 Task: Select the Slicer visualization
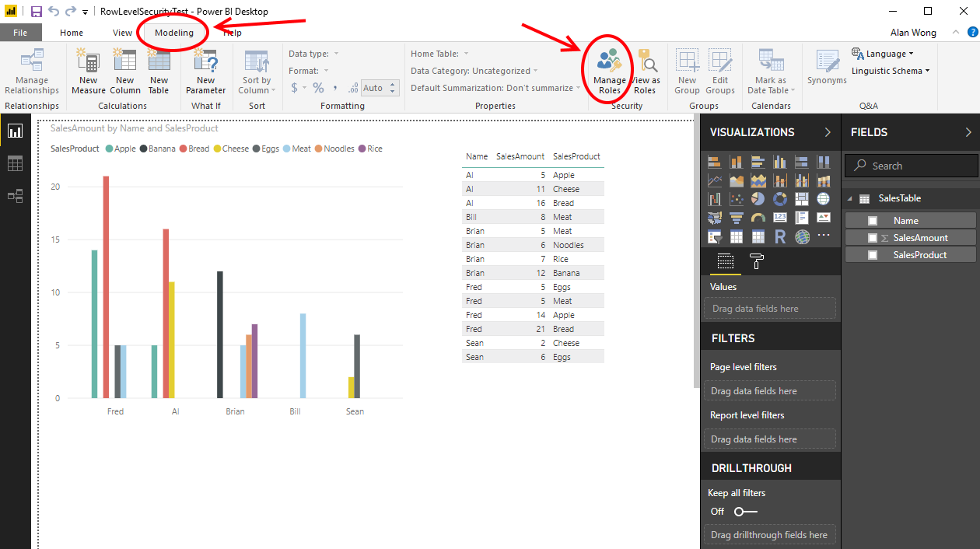[715, 236]
